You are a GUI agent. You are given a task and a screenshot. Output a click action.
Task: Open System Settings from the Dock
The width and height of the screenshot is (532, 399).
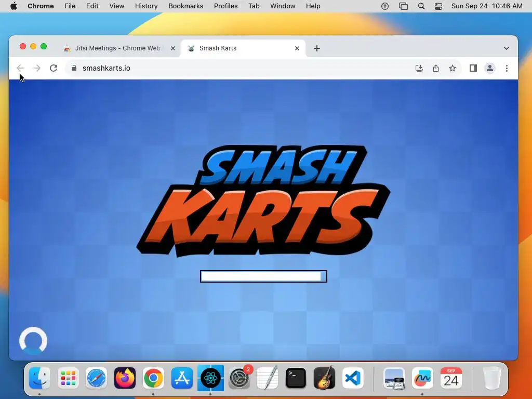(x=239, y=378)
